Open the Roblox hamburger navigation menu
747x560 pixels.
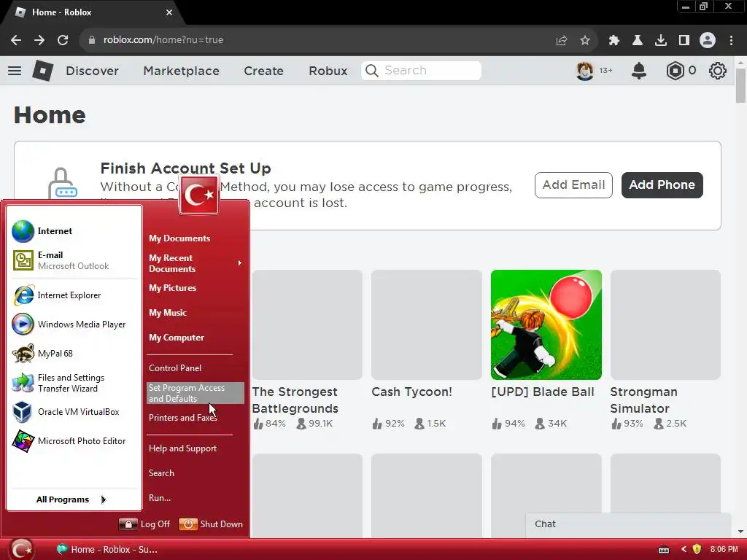[x=15, y=71]
